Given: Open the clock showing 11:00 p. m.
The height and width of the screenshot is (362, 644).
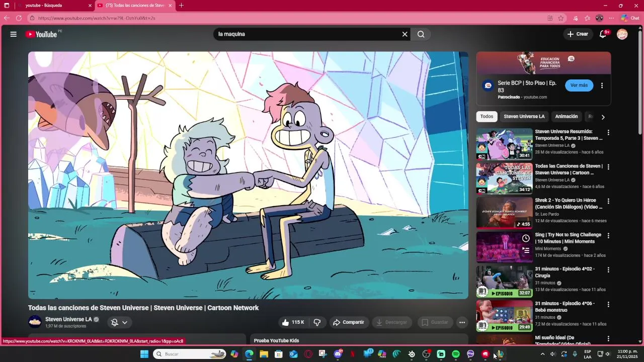Looking at the screenshot, I should tap(627, 354).
